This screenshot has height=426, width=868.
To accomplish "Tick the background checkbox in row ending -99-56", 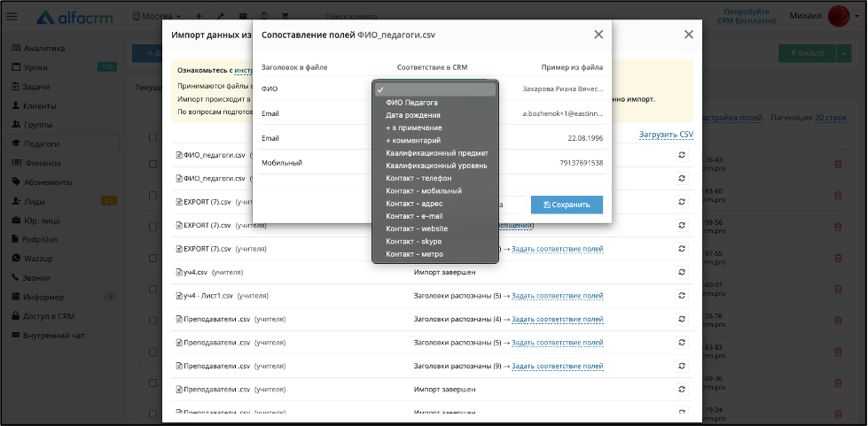I will point(152,227).
